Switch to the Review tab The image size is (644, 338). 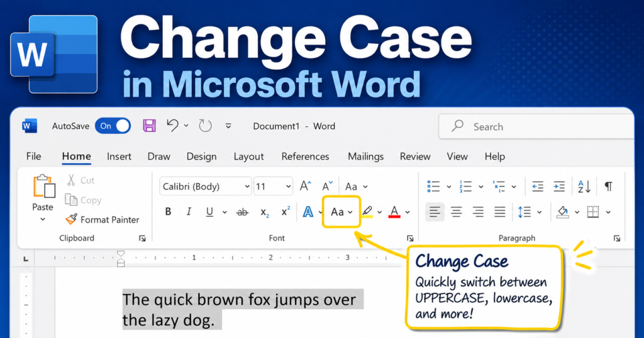pyautogui.click(x=415, y=156)
